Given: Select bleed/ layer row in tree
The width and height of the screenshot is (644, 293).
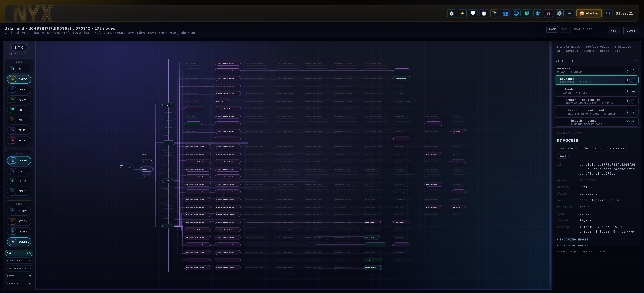Looking at the screenshot, I should 596,91.
